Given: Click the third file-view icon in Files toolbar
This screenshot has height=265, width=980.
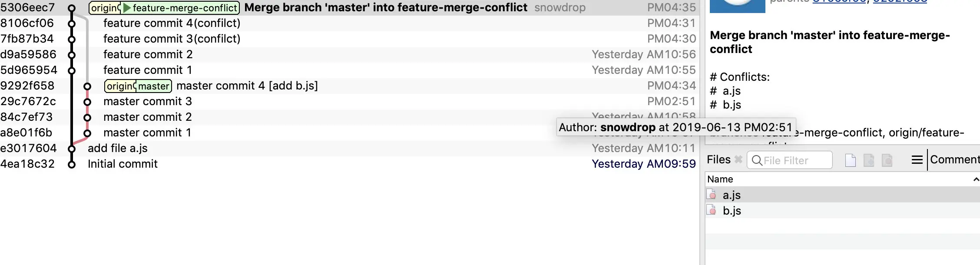Looking at the screenshot, I should tap(887, 160).
